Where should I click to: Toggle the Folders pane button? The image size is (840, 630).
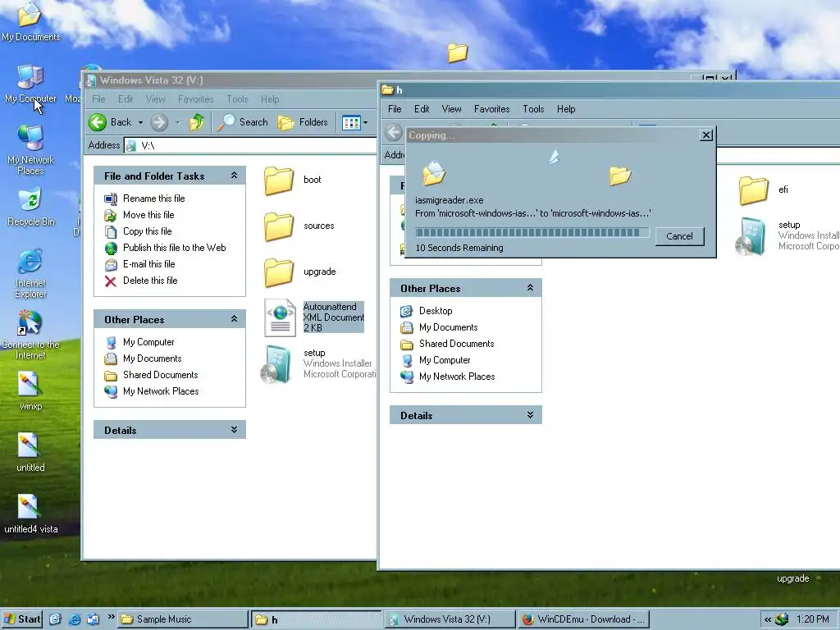[x=303, y=122]
